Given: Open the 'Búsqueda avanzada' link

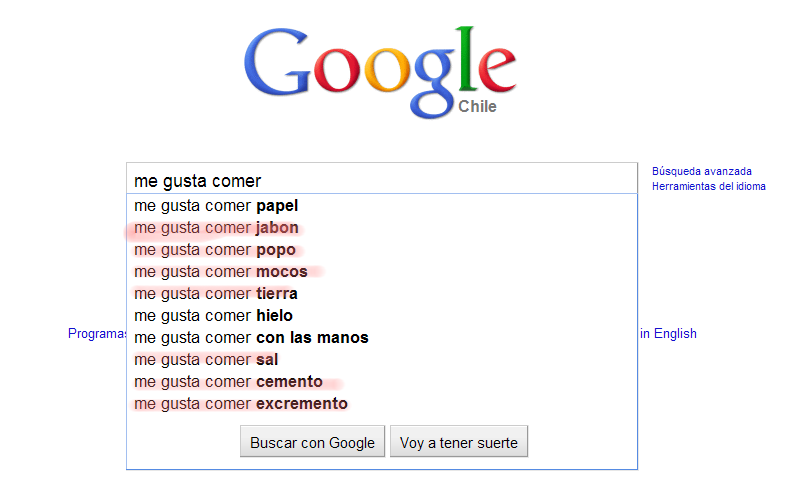Looking at the screenshot, I should (702, 171).
